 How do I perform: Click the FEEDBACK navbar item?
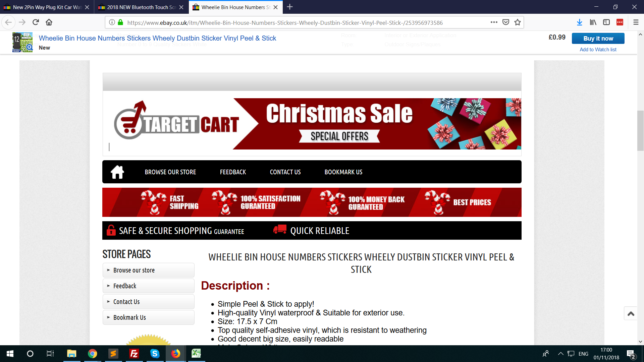tap(233, 172)
